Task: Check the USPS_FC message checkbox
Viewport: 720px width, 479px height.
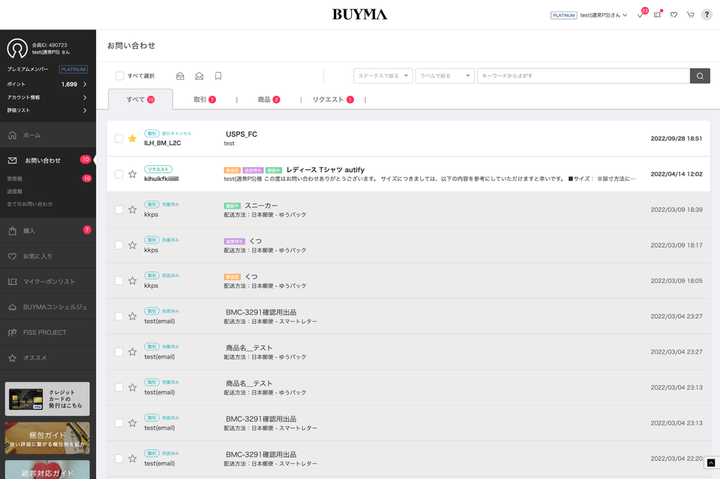Action: click(118, 138)
